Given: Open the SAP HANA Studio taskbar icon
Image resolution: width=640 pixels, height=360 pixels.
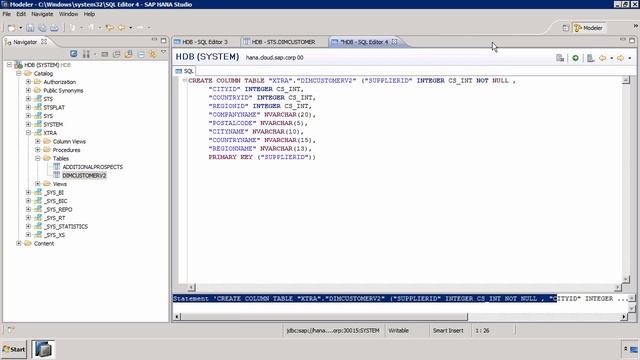Looking at the screenshot, I should coord(43,349).
